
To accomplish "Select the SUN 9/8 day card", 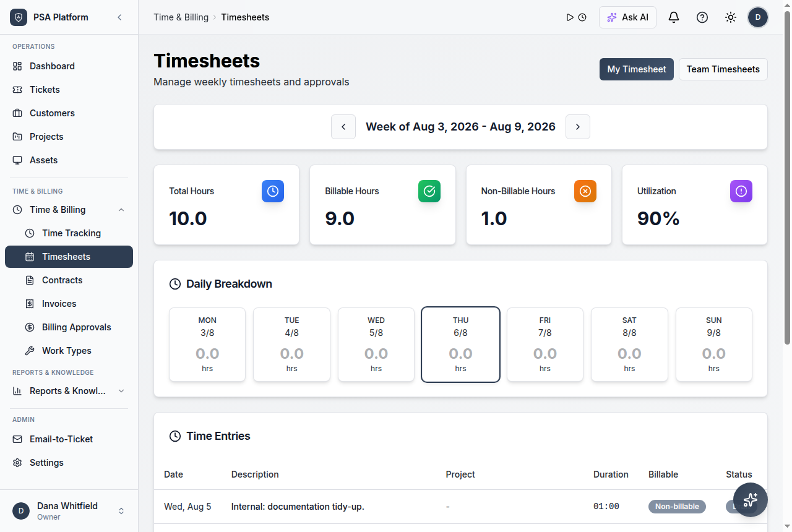I will click(714, 345).
